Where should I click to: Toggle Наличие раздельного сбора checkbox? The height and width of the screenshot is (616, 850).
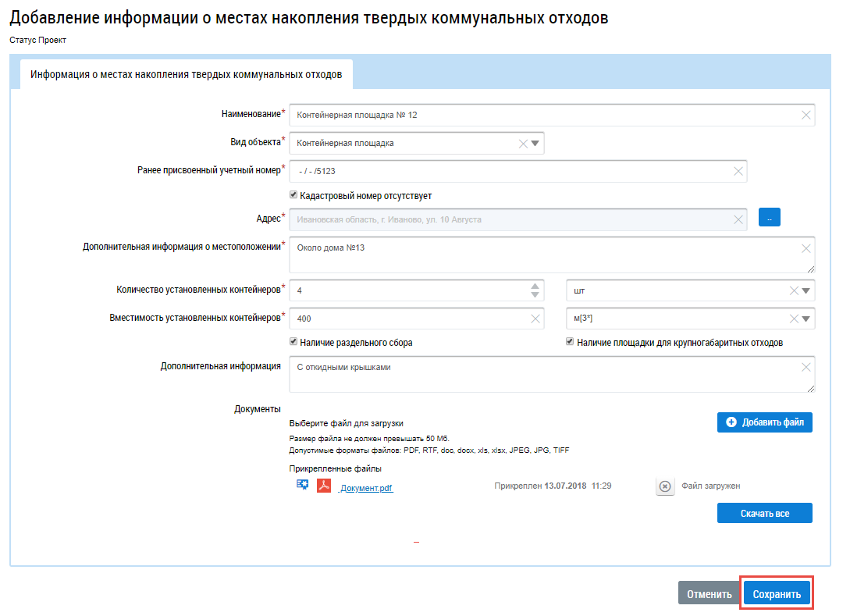pos(293,342)
